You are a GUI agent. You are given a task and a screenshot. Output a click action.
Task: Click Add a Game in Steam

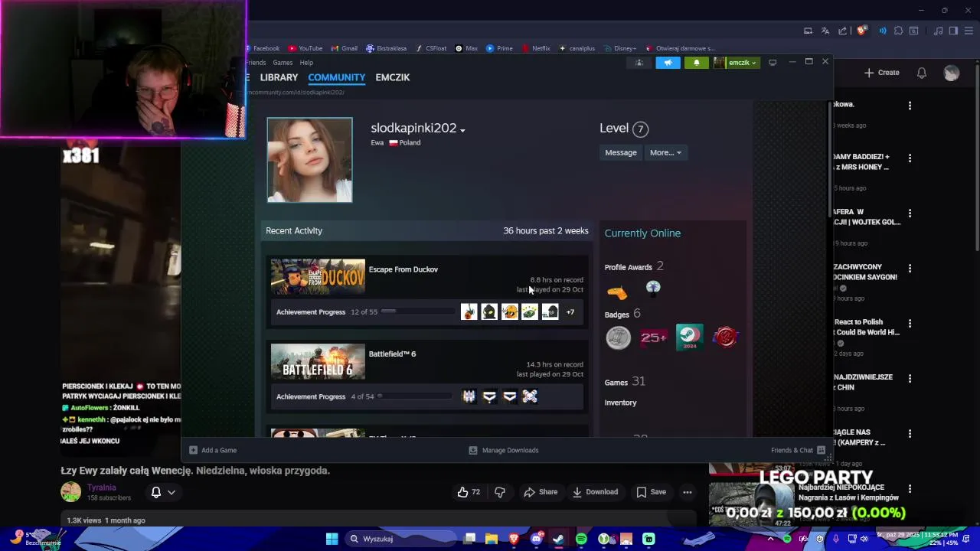click(213, 450)
